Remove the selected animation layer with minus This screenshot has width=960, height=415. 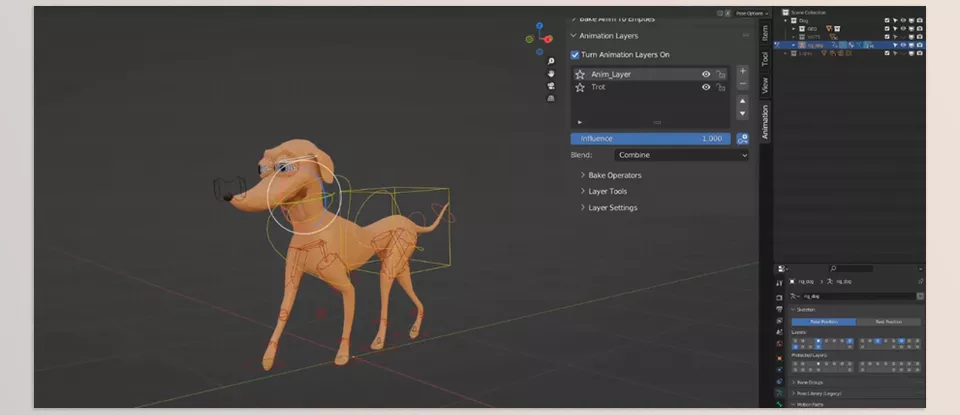tap(743, 84)
